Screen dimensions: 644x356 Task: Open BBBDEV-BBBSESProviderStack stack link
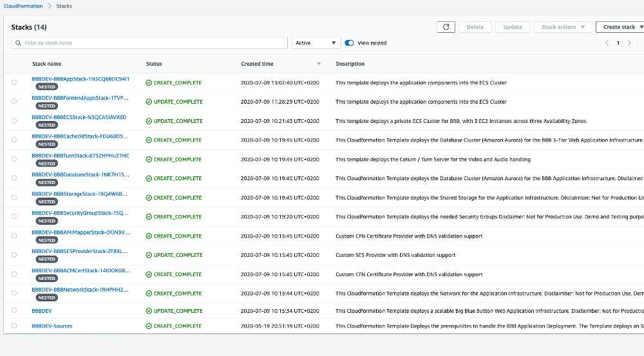coord(80,251)
